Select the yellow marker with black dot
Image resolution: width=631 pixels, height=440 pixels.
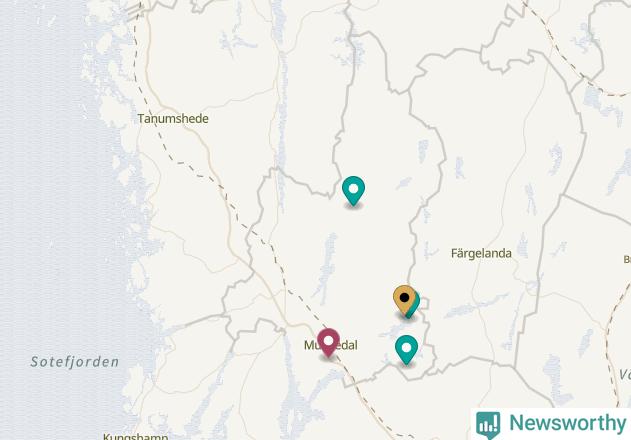[x=404, y=300]
